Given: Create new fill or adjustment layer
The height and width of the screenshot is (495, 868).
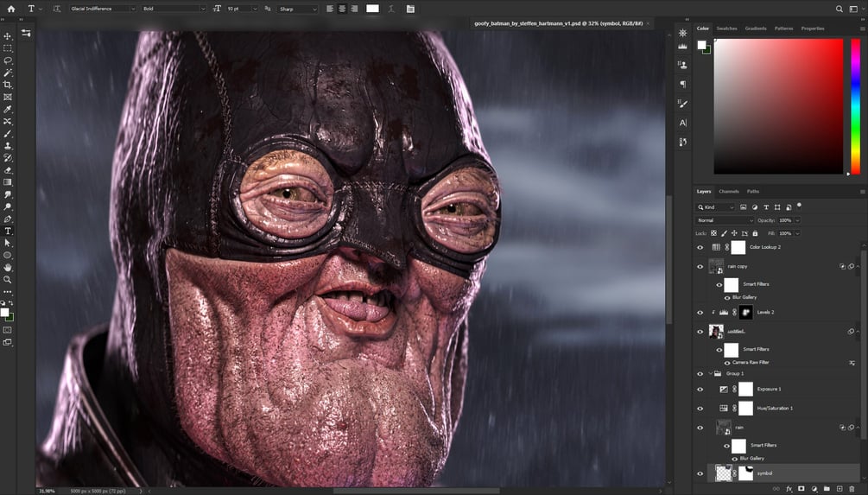Looking at the screenshot, I should tap(814, 489).
